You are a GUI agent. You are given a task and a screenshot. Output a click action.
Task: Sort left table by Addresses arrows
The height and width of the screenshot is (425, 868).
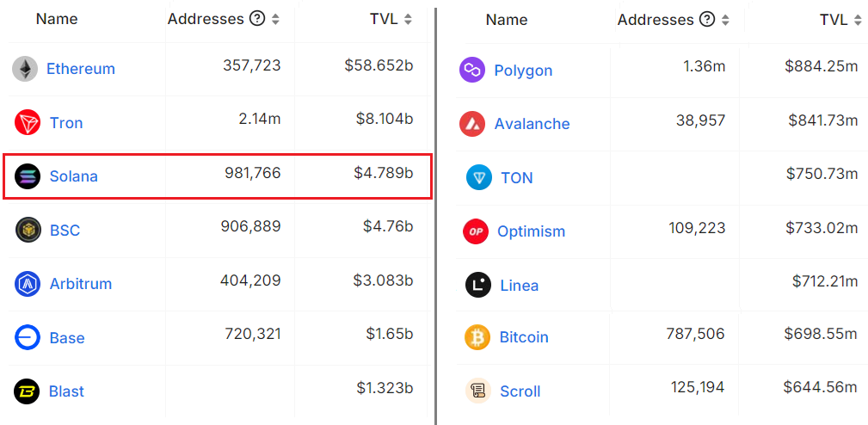(275, 20)
